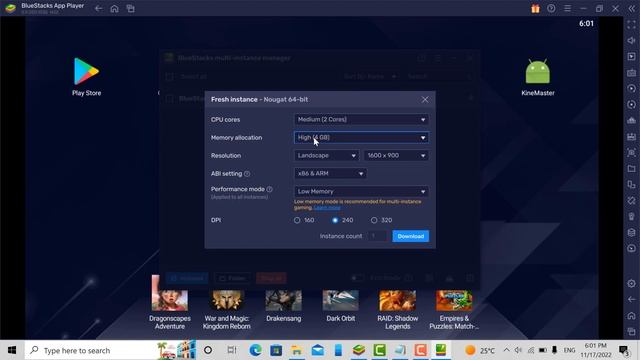Open the Mail app from the taskbar
640x360 pixels.
318,350
